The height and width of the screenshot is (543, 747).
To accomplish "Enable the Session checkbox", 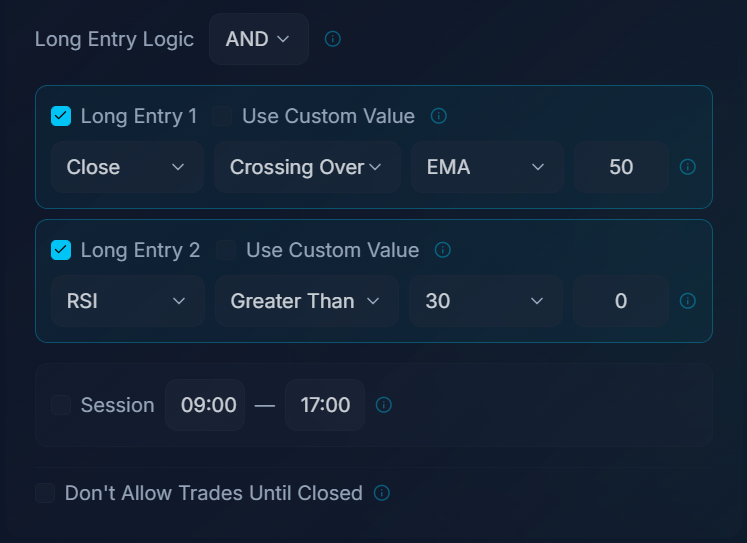I will [x=61, y=405].
